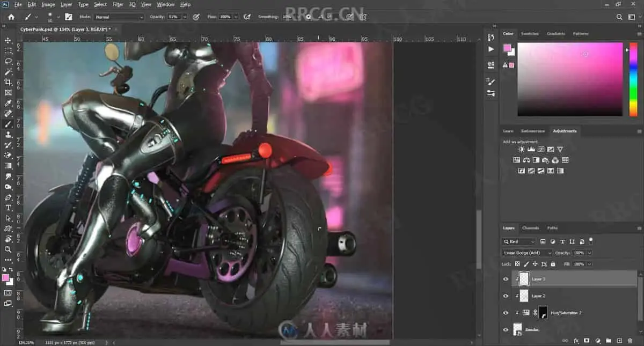The image size is (644, 346).
Task: Select the Move tool in the toolbar
Action: pos(8,40)
